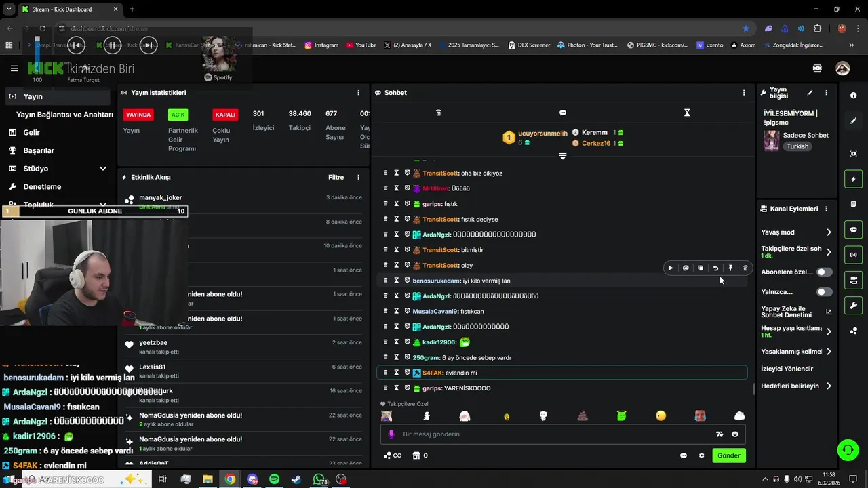Click the undo icon in message hover toolbar

pos(715,268)
